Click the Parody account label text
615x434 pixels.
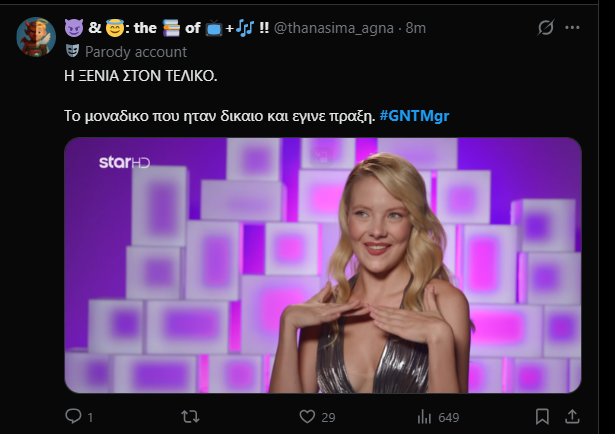tap(136, 51)
